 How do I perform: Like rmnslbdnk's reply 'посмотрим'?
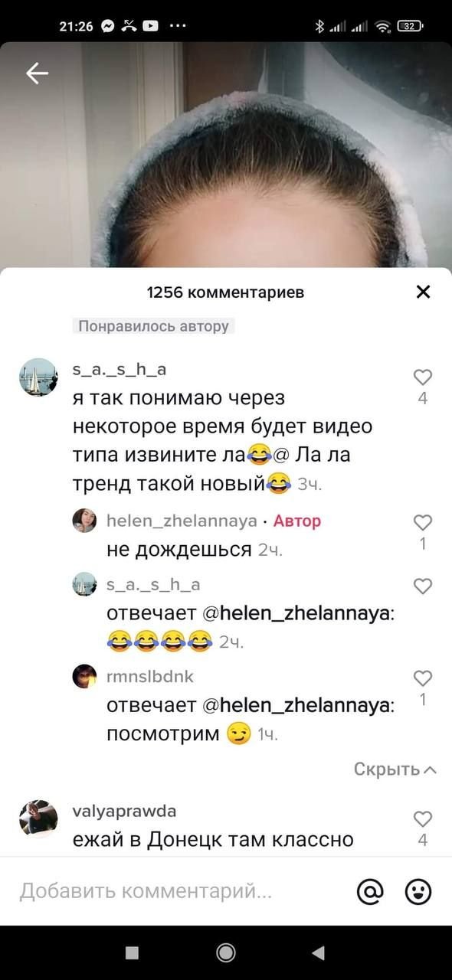[423, 678]
